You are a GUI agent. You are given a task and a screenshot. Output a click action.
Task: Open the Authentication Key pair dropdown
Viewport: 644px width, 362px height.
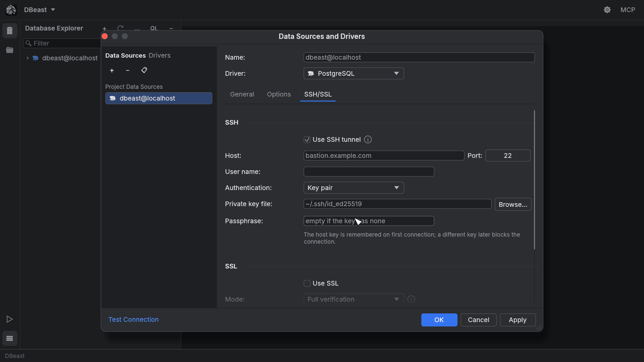click(x=354, y=188)
